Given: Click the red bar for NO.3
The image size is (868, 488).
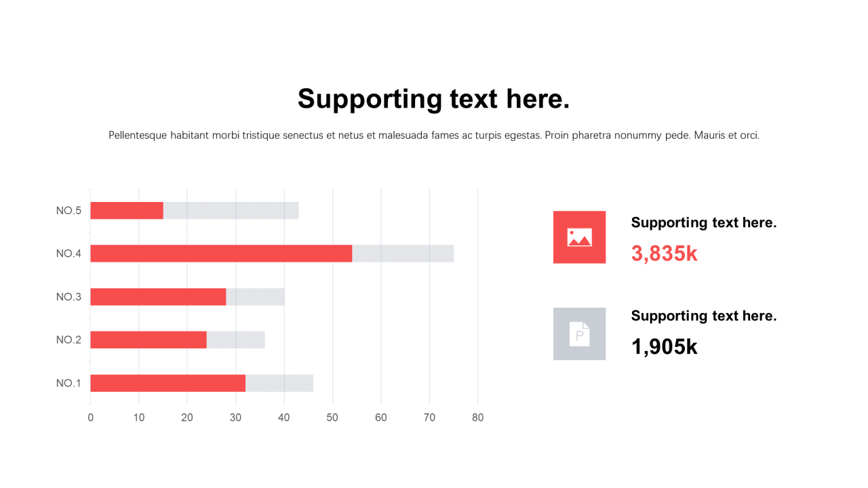Looking at the screenshot, I should (x=158, y=297).
